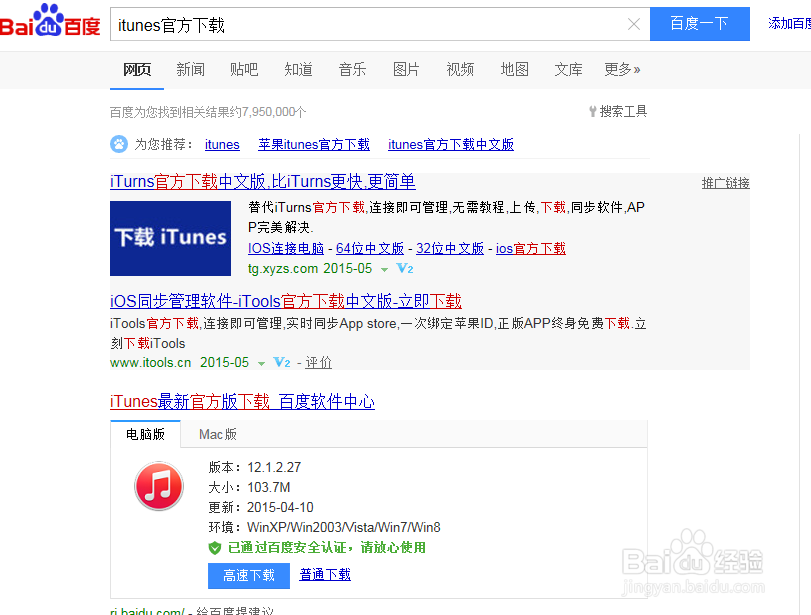
Task: Click the V2 badge next to www.itools.cn
Action: point(282,363)
